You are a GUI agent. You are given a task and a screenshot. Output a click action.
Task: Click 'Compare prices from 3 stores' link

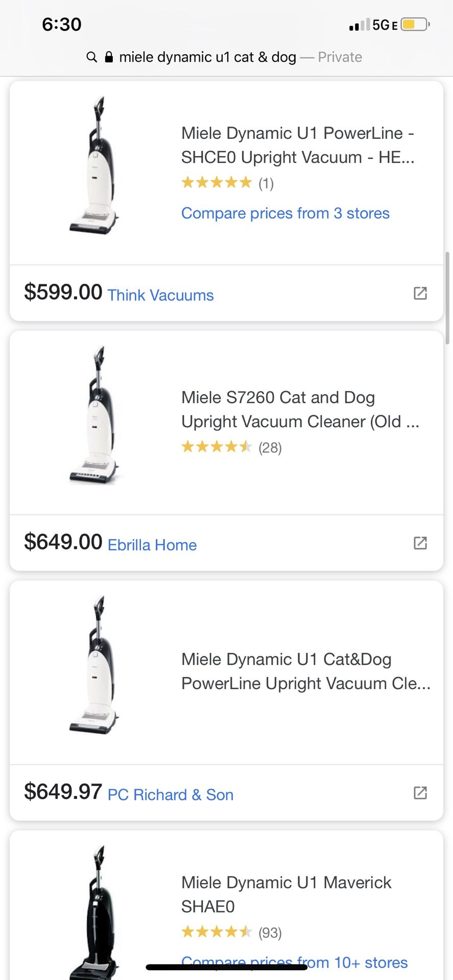click(x=285, y=213)
